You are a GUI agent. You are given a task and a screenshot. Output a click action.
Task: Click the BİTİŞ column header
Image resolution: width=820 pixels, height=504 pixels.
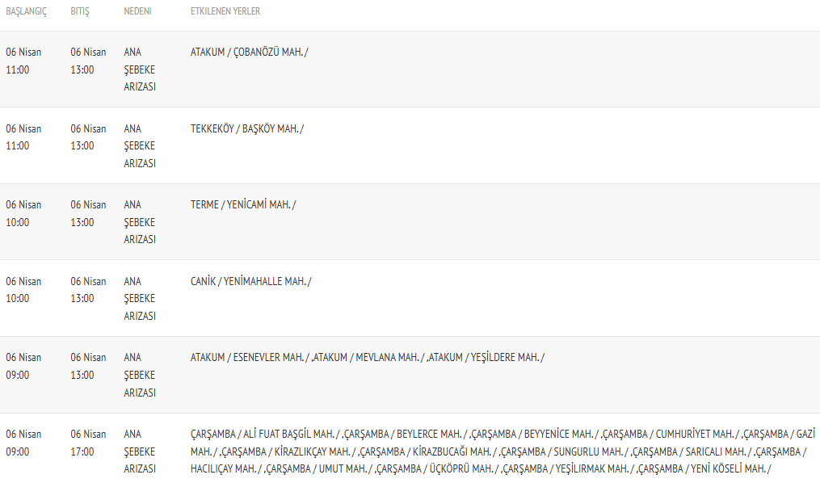coord(80,11)
